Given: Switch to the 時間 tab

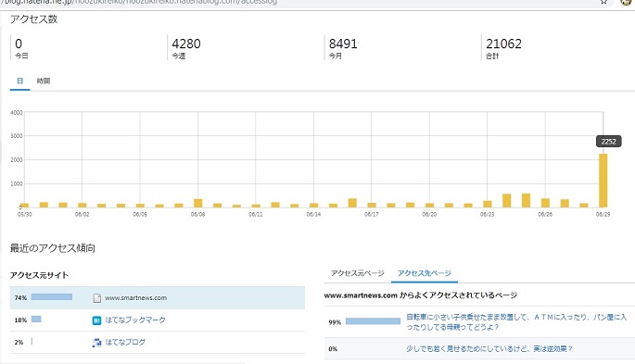Looking at the screenshot, I should 44,81.
